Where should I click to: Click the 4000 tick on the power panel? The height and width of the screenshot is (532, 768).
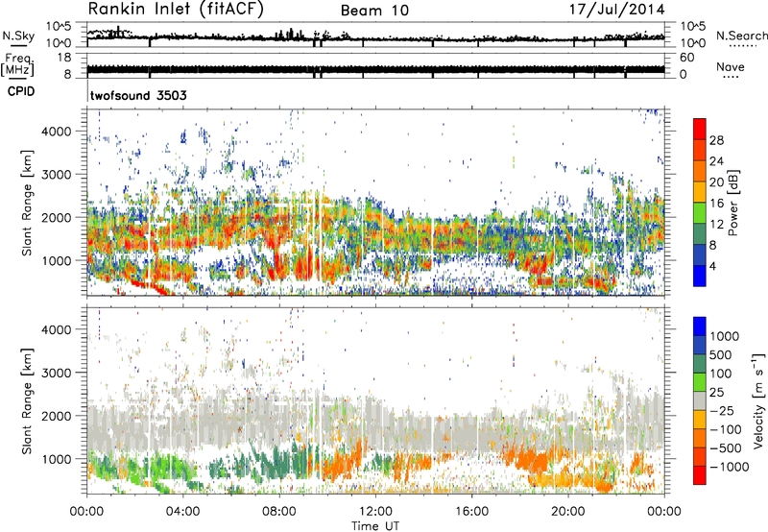(x=57, y=132)
